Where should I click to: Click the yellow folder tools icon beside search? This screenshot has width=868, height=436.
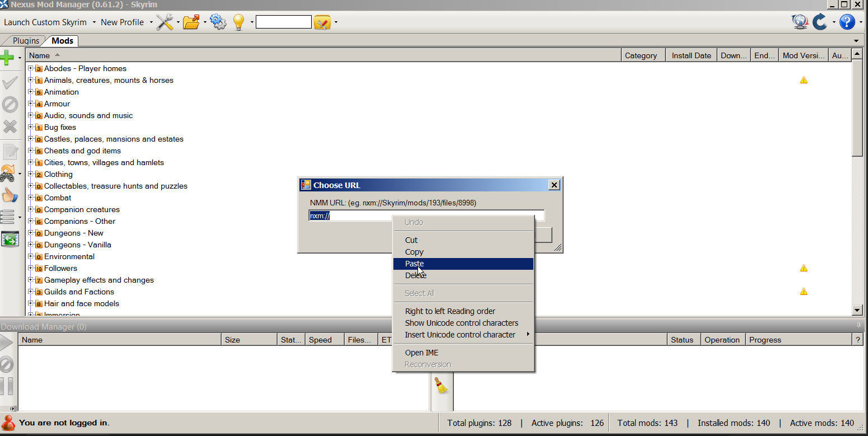point(322,23)
